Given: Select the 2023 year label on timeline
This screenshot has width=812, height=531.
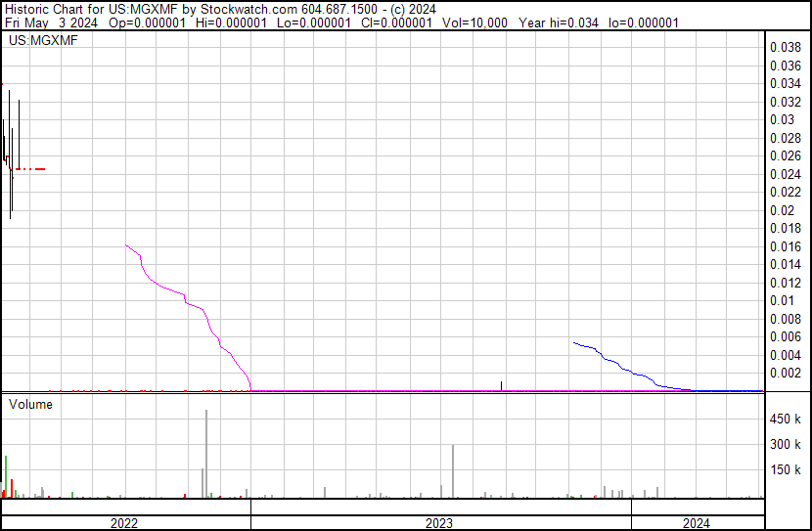Looking at the screenshot, I should [439, 523].
